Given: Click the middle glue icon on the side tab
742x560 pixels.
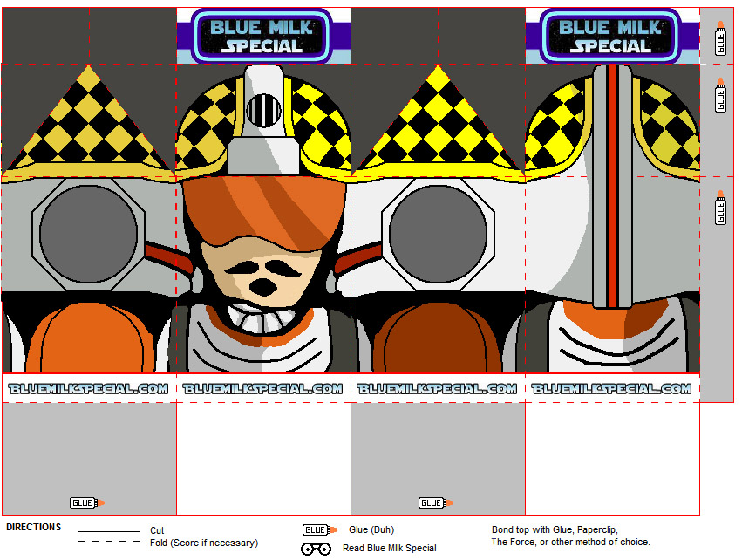Looking at the screenshot, I should (x=720, y=95).
